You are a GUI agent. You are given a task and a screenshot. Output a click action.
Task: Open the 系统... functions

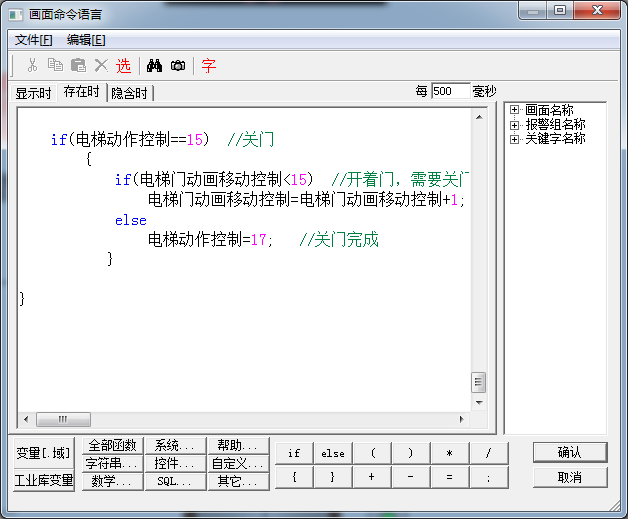coord(175,445)
